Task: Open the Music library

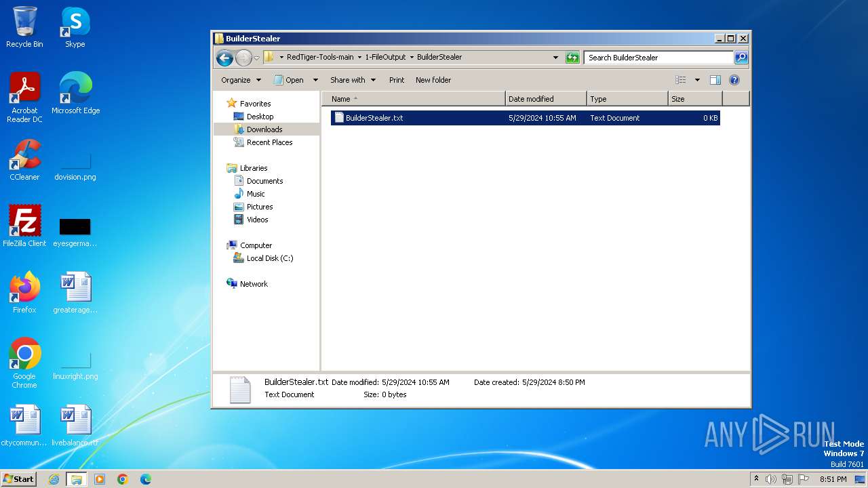Action: click(x=256, y=194)
